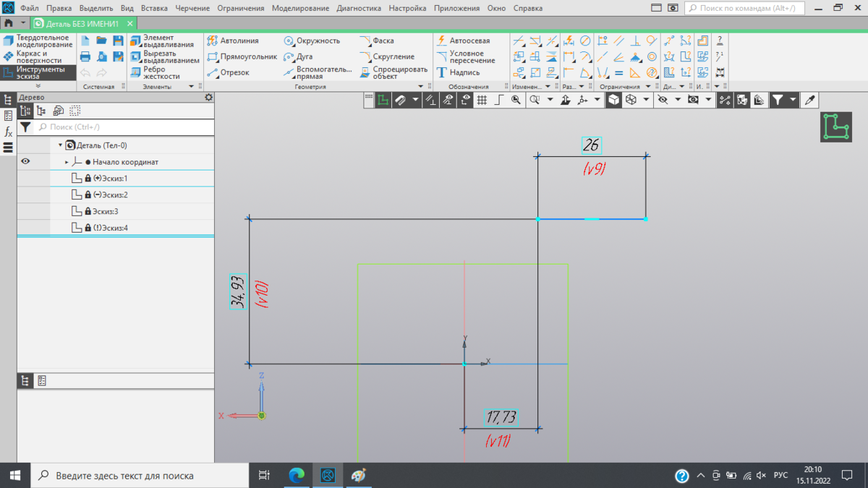The height and width of the screenshot is (488, 868).
Task: Click the home start page button
Action: [9, 23]
